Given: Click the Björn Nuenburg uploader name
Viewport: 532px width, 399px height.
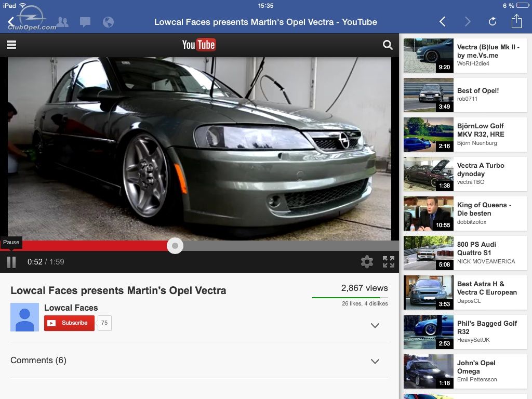Looking at the screenshot, I should [477, 143].
